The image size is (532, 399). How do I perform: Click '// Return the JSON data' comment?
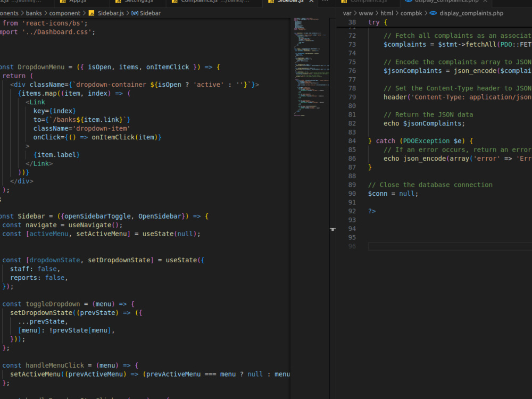tap(428, 115)
